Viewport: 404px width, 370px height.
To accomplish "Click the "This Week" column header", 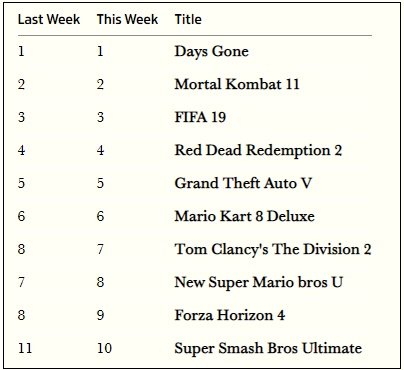I will [127, 19].
